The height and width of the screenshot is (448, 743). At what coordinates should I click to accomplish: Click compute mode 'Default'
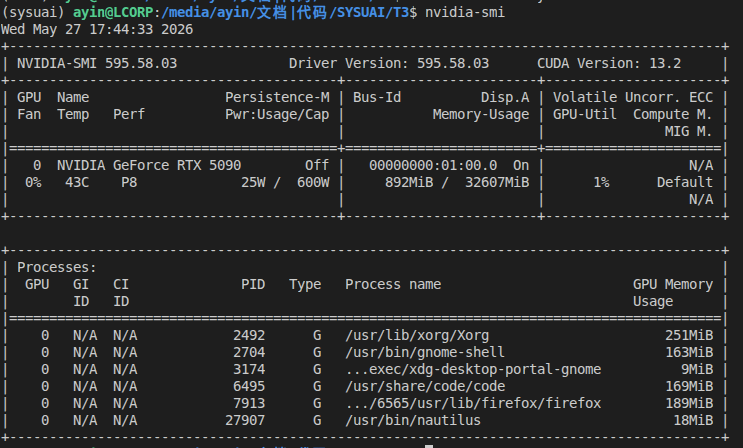coord(685,183)
